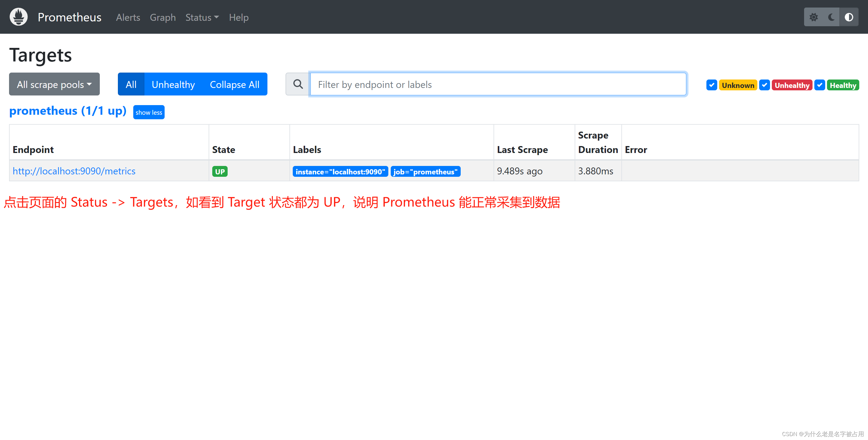Screen dimensions: 868x440
Task: Click the Prometheus flame logo
Action: coord(18,17)
